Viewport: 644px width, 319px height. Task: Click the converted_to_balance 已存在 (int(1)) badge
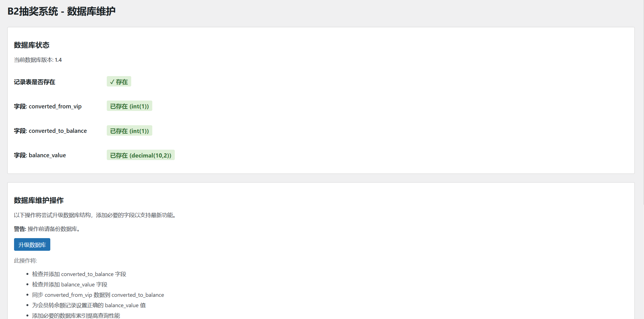coord(130,131)
